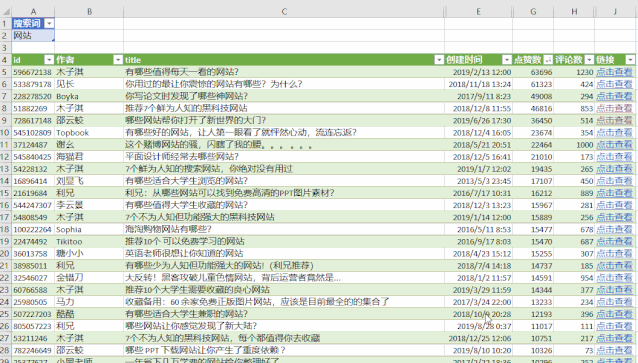638x363 pixels.
Task: Select author cell 魏小小
Action: pyautogui.click(x=89, y=254)
